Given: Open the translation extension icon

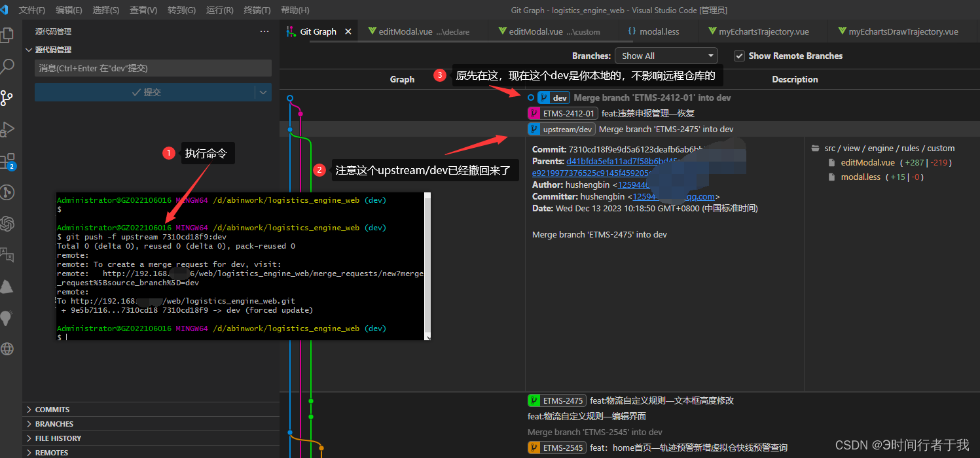Looking at the screenshot, I should click(7, 255).
